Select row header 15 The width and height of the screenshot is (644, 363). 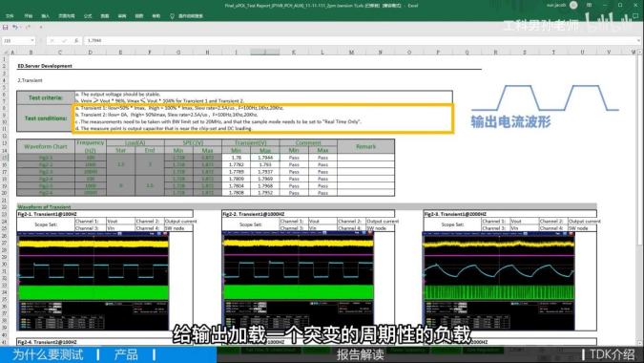5,158
